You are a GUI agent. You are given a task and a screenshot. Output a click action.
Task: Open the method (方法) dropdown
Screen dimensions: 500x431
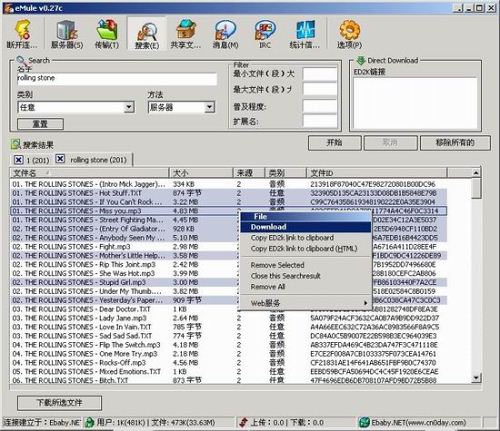click(209, 107)
